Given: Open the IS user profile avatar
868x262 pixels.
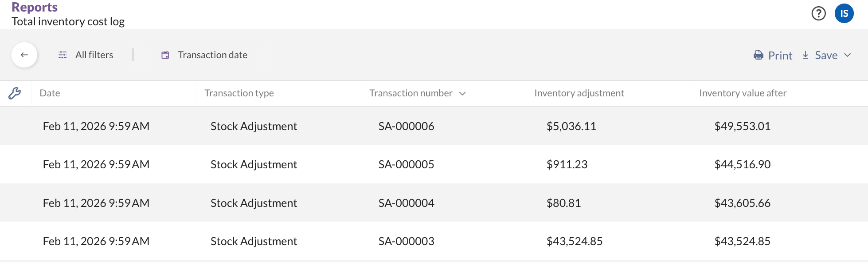Looking at the screenshot, I should pos(844,13).
